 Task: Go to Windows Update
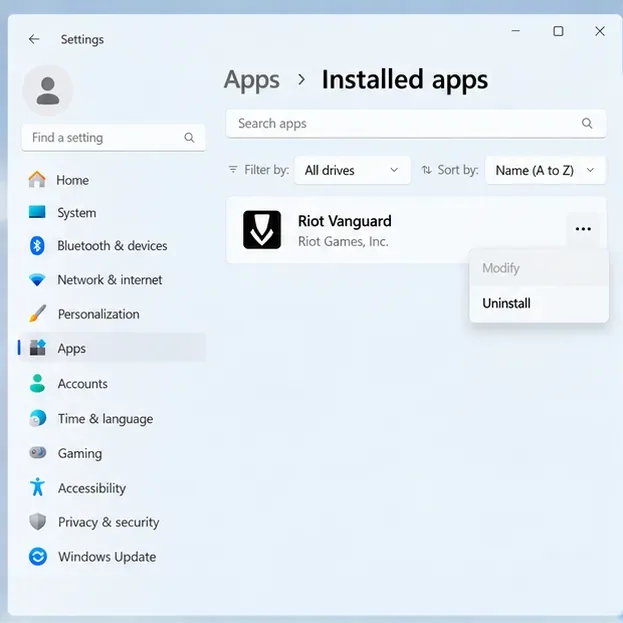(113, 557)
